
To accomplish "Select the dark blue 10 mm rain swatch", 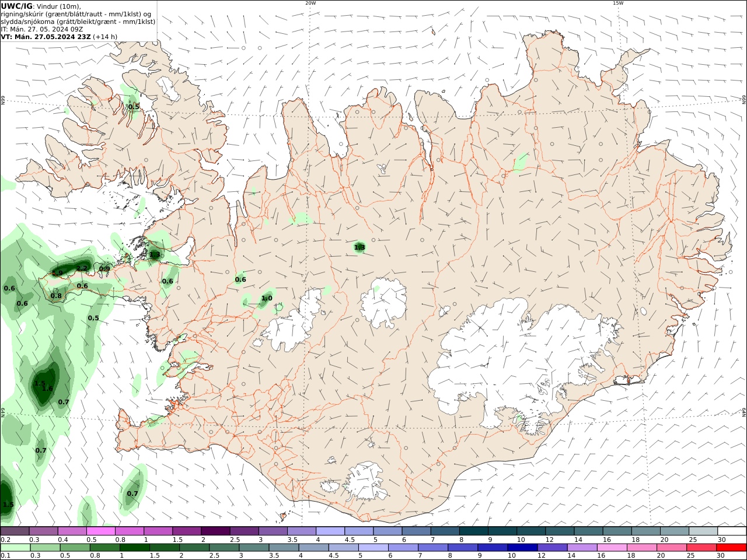I will 522,548.
